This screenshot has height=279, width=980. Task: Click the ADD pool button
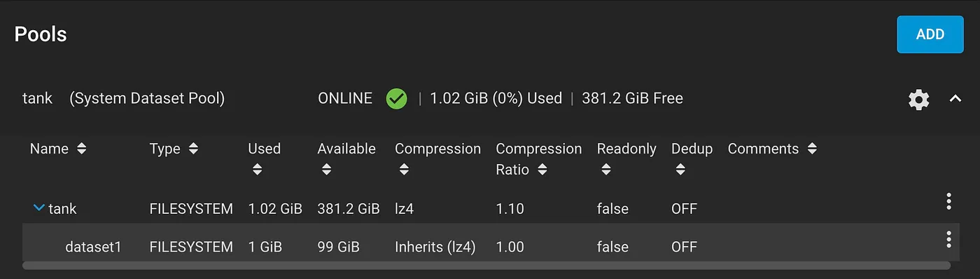pos(930,34)
